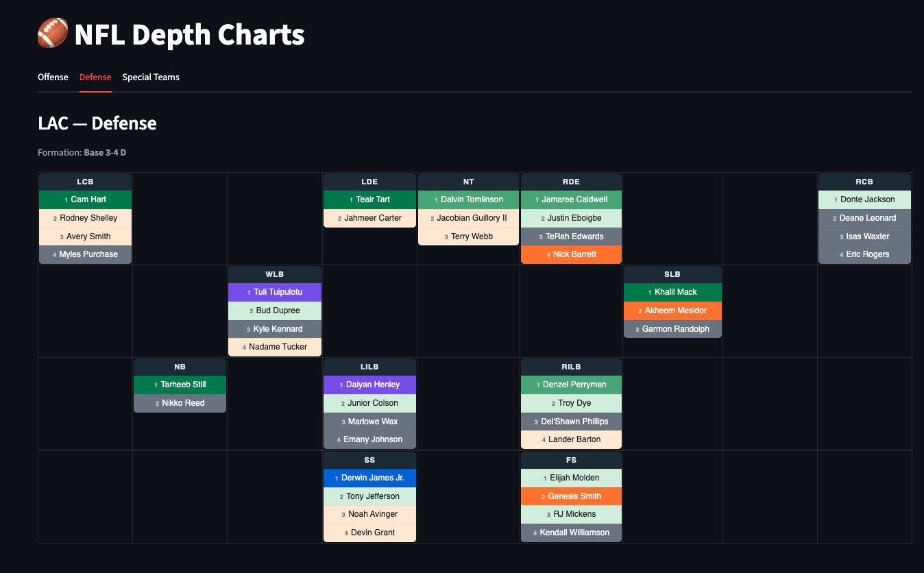Image resolution: width=924 pixels, height=573 pixels.
Task: Click the NFL Depth Charts heading
Action: 189,34
